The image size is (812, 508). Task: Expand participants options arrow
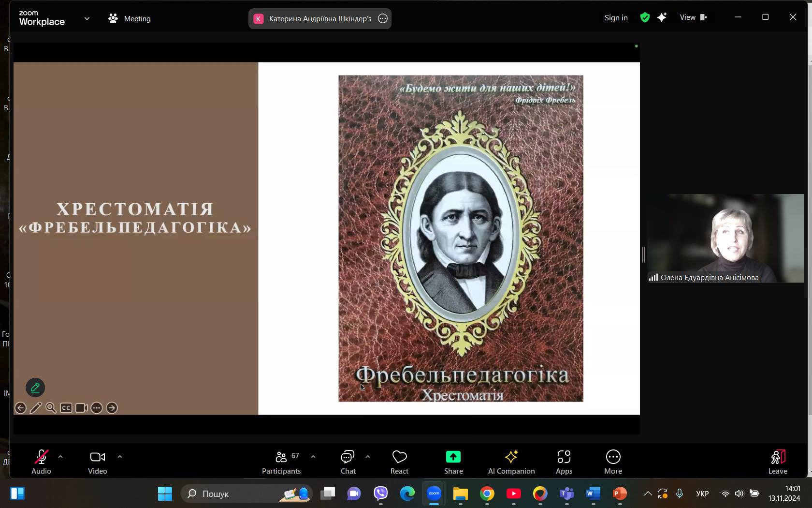pos(313,456)
